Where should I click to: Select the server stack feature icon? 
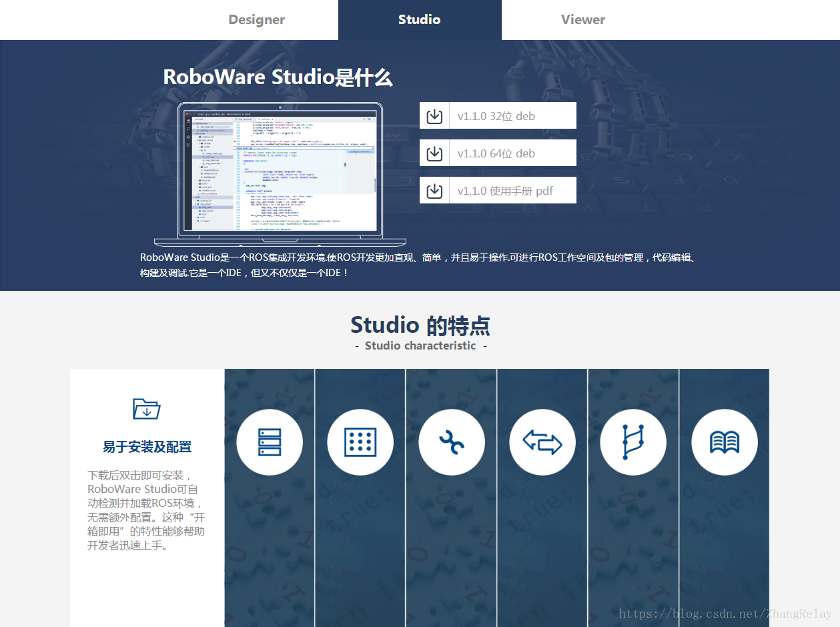click(x=270, y=442)
